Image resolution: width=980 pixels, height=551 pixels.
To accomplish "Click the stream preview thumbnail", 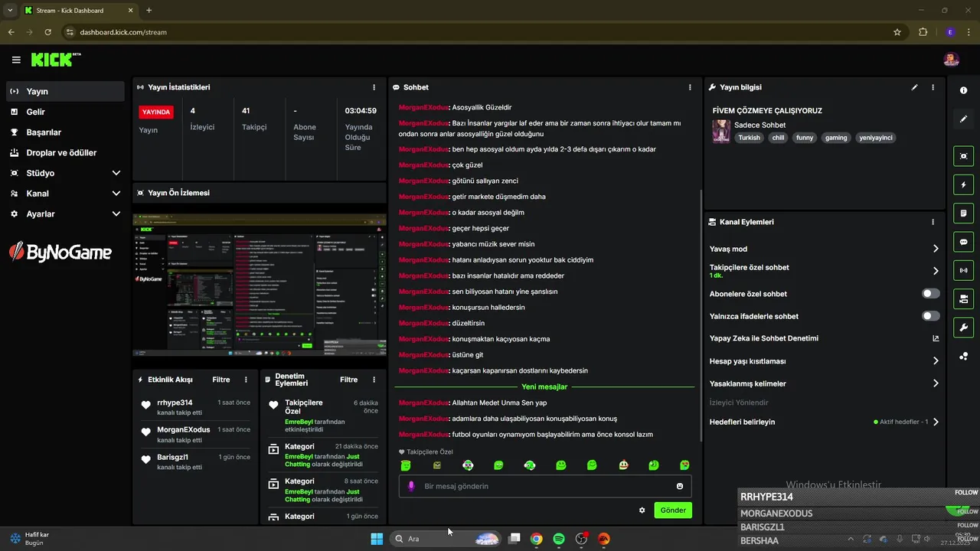I will (260, 285).
